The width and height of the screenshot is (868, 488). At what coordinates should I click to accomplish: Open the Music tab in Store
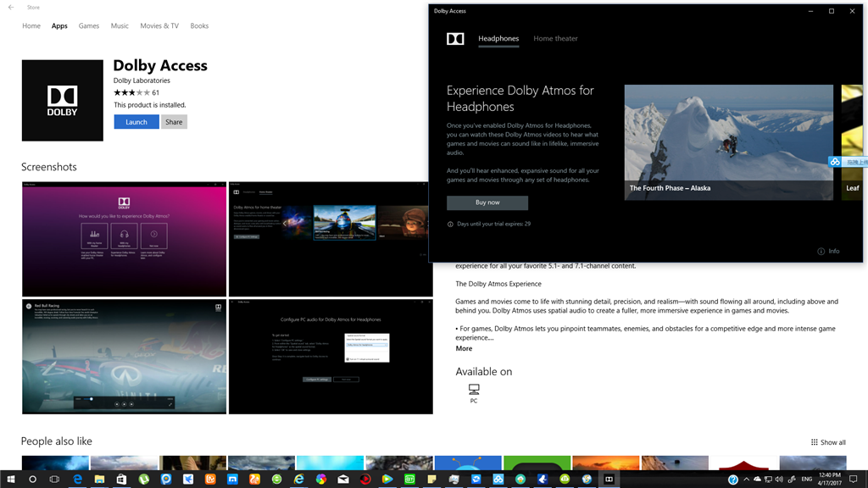(x=120, y=26)
